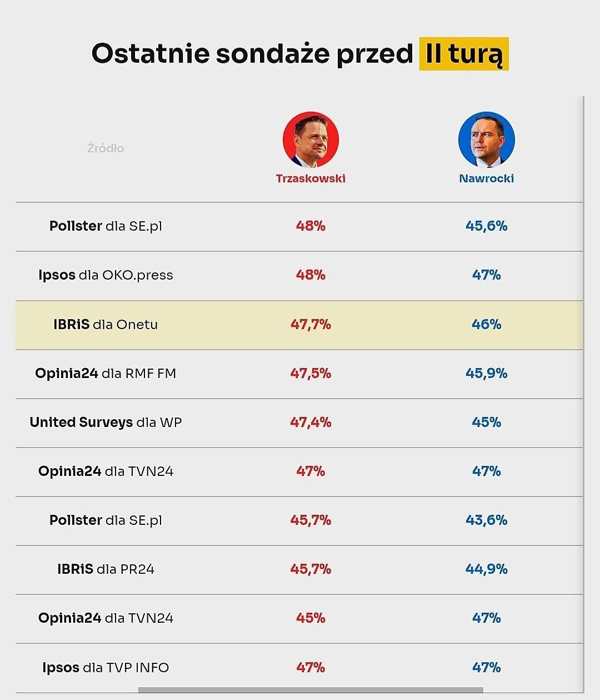Click Trzaskowski's round portrait photo
Screen dimensions: 600x700
[x=311, y=140]
